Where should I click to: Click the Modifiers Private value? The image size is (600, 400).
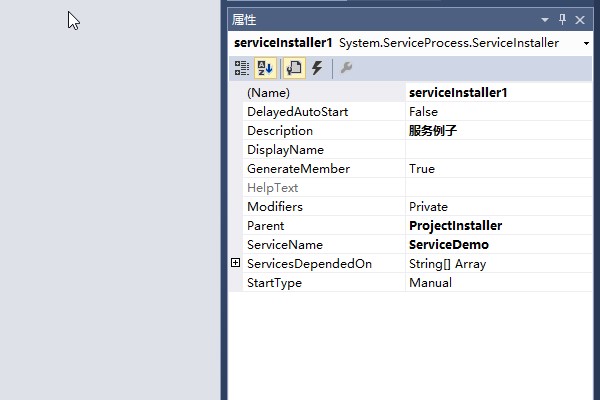pyautogui.click(x=498, y=207)
